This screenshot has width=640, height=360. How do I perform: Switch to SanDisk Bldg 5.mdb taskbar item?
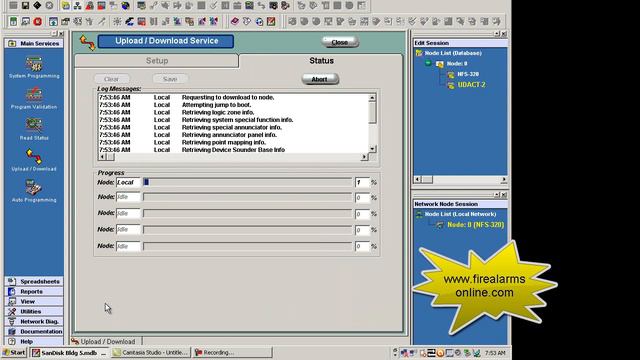(69, 352)
